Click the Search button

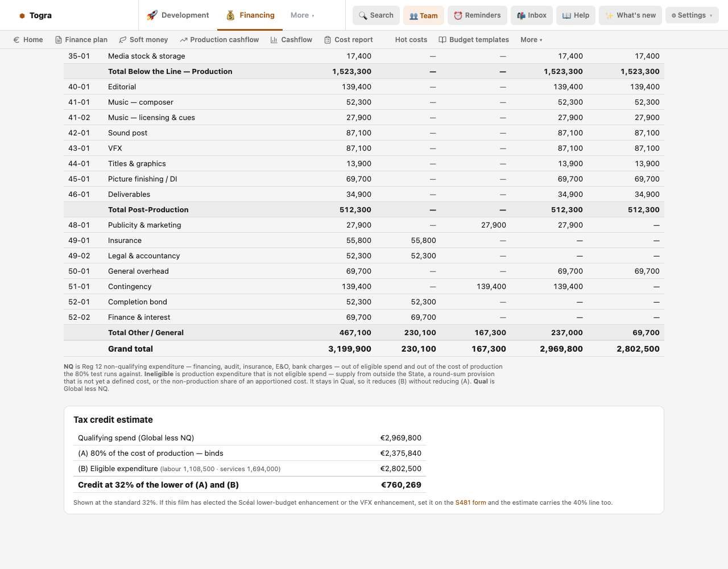[x=376, y=15]
